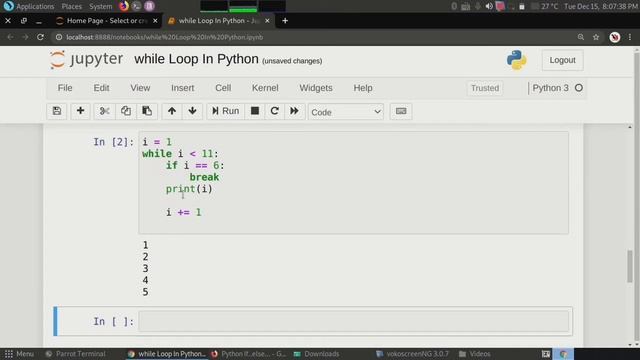Screen dimensions: 640x360
Task: Move selected cell up arrow
Action: 172,111
